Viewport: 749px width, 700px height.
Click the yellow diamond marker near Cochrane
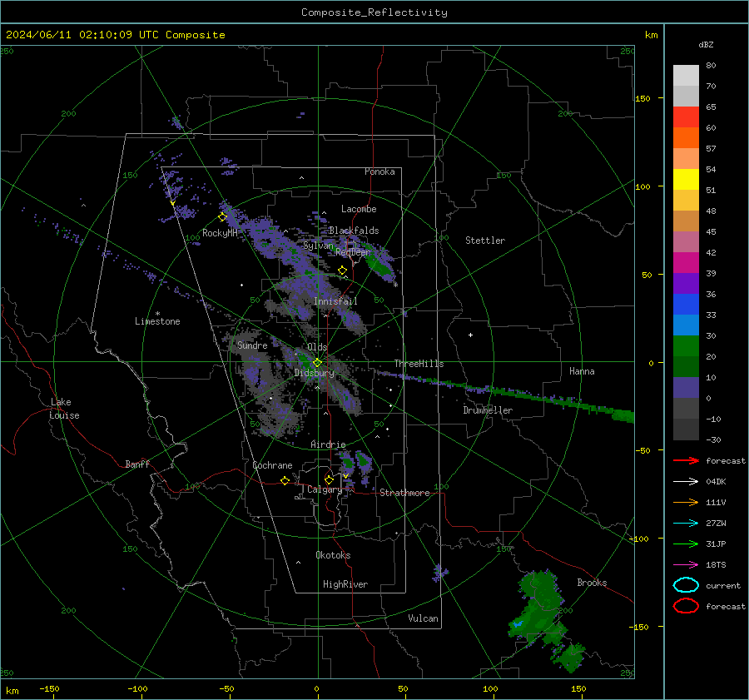click(x=285, y=480)
